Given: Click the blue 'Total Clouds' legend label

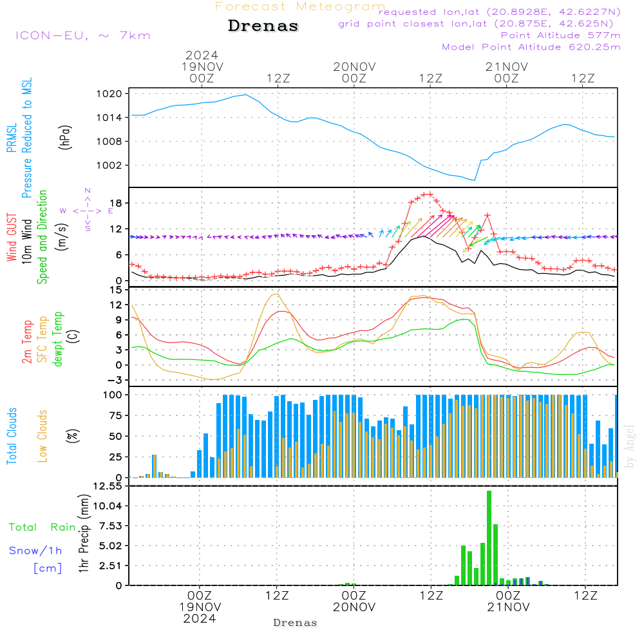Looking at the screenshot, I should [x=12, y=436].
